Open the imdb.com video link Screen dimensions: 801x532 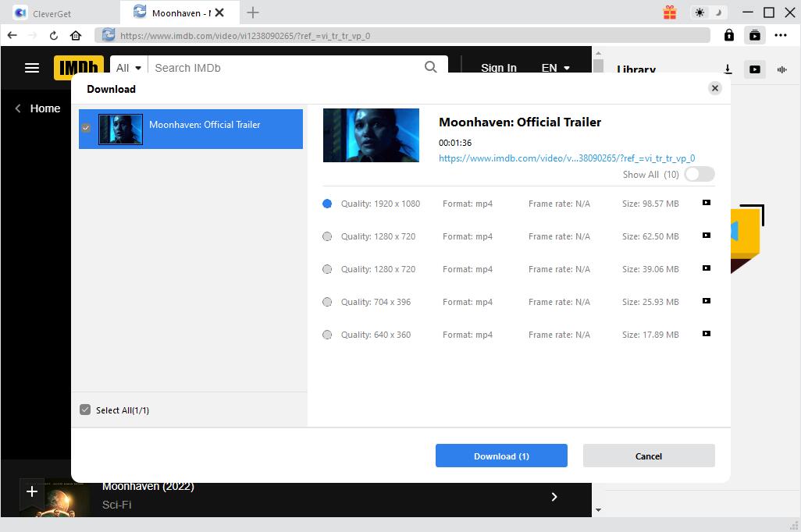coord(567,158)
